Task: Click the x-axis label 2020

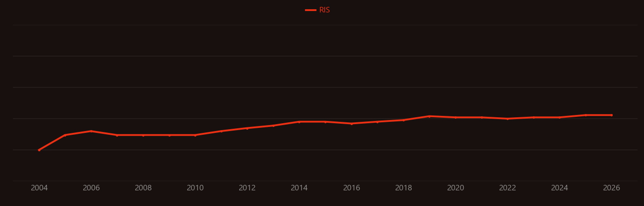Action: [x=455, y=188]
